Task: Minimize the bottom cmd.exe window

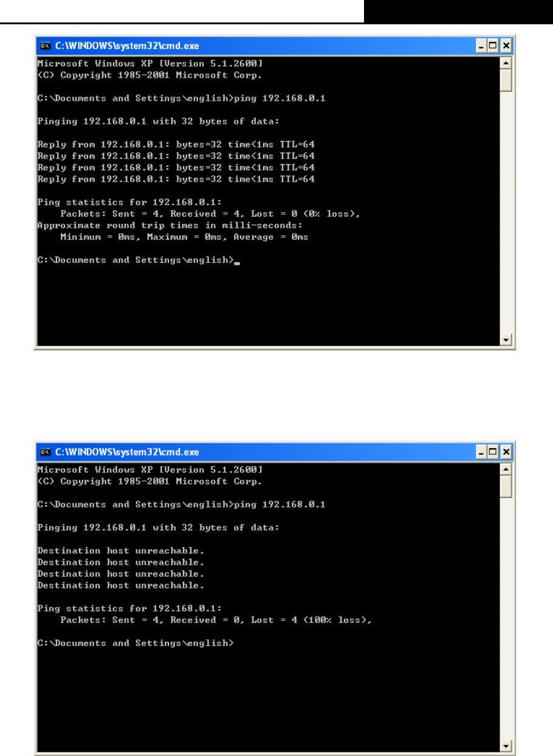Action: click(x=481, y=452)
